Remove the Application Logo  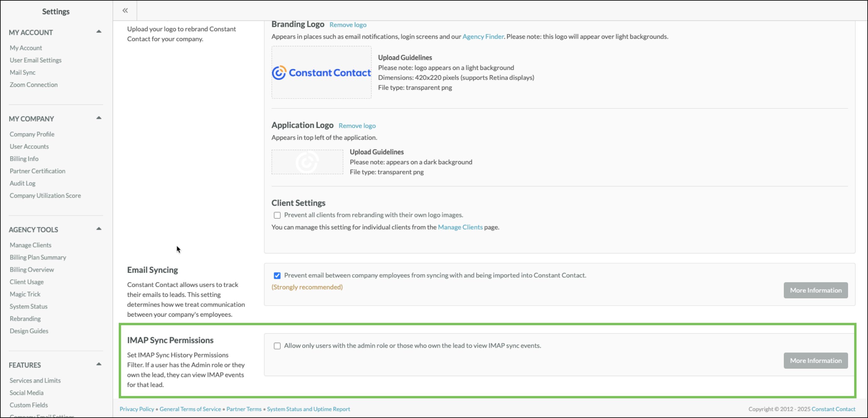357,126
